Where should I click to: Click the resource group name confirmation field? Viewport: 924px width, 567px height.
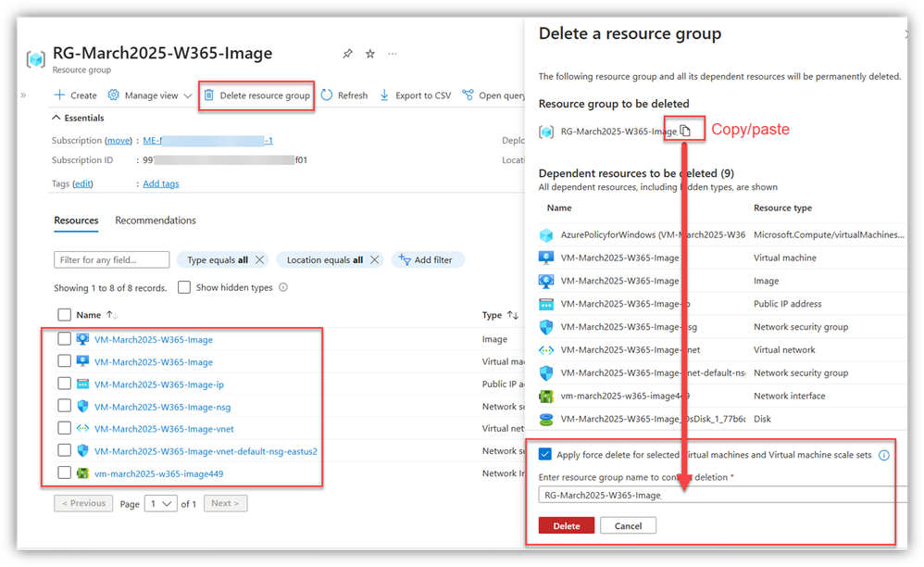click(x=722, y=495)
